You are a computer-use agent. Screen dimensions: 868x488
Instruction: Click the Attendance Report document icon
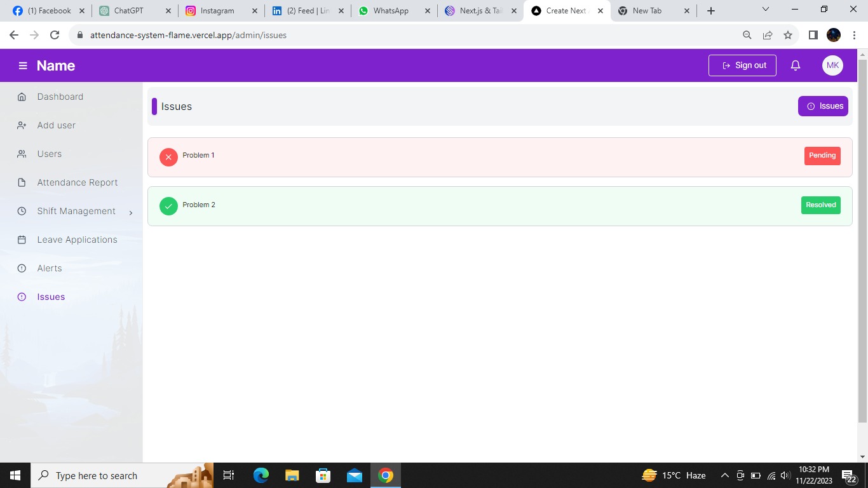pyautogui.click(x=22, y=182)
